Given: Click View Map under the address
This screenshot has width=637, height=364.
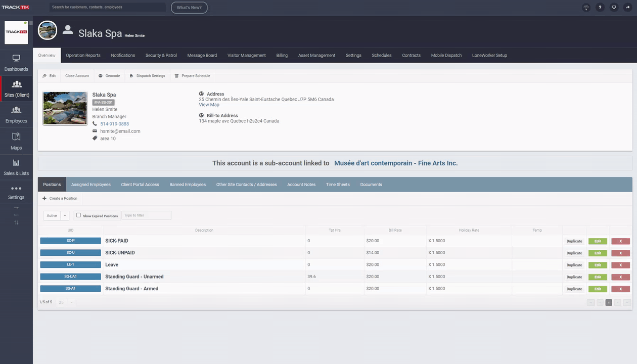Looking at the screenshot, I should pos(209,105).
